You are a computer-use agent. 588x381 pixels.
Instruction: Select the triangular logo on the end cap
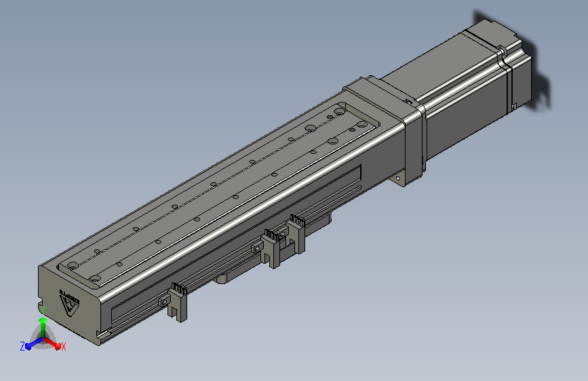pyautogui.click(x=70, y=305)
